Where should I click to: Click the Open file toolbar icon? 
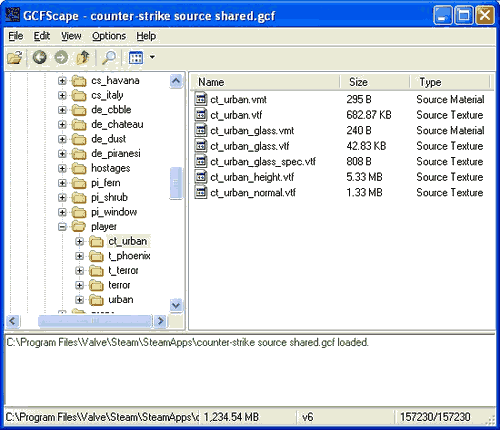(x=15, y=57)
